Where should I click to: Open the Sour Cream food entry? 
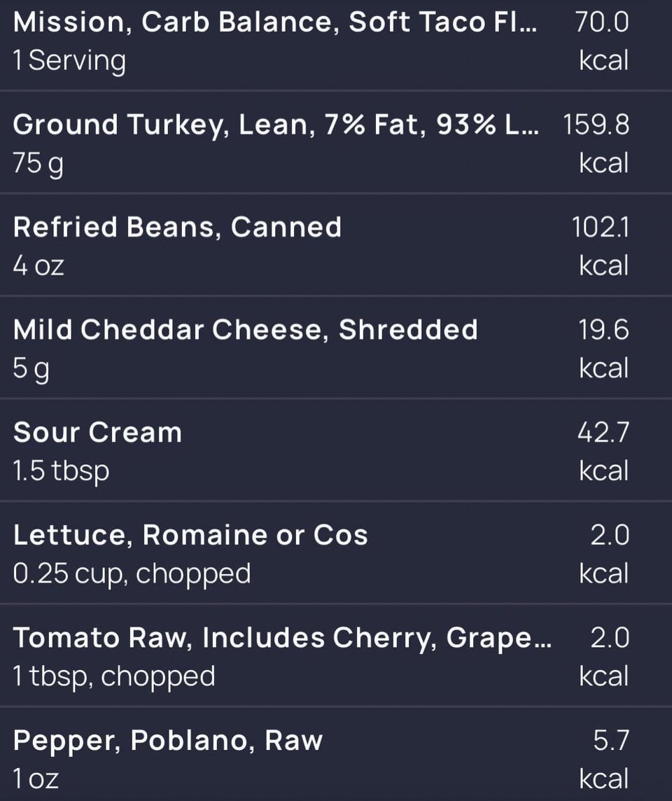tap(336, 451)
